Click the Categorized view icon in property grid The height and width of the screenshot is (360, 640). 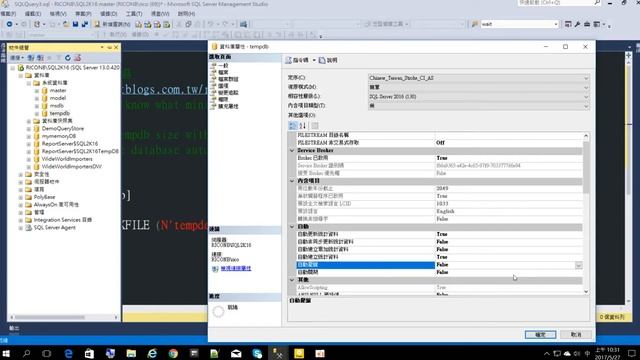click(x=293, y=126)
